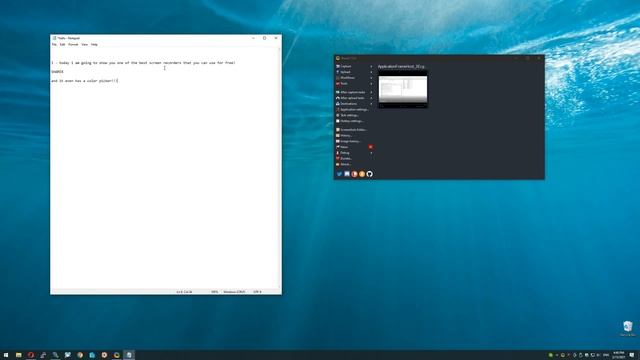This screenshot has width=640, height=360.
Task: Open Application settings in ShareX
Action: (353, 109)
